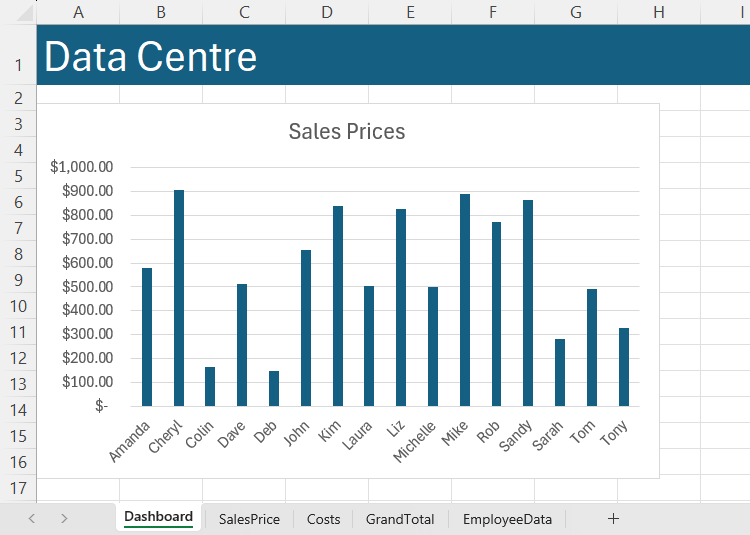
Task: Select row 16 header
Action: (x=18, y=462)
